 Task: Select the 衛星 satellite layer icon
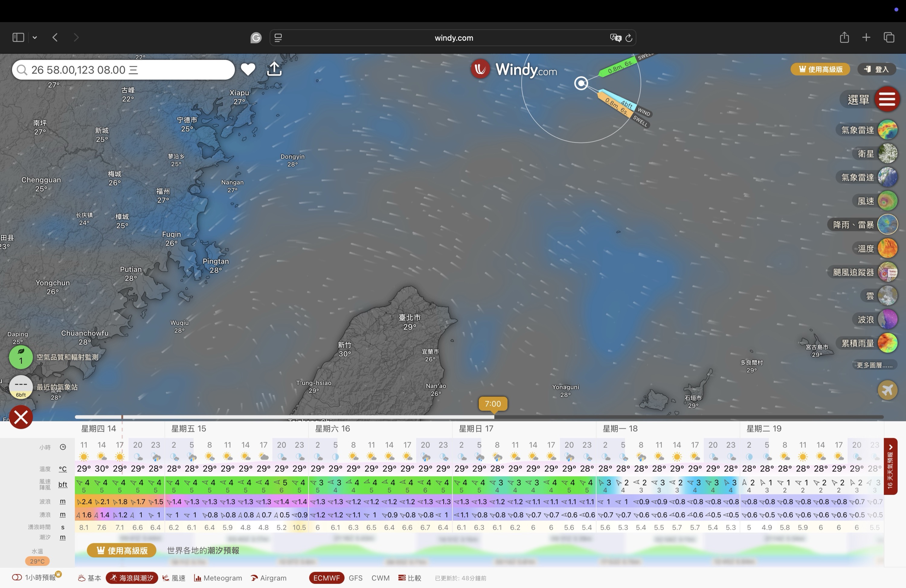887,154
